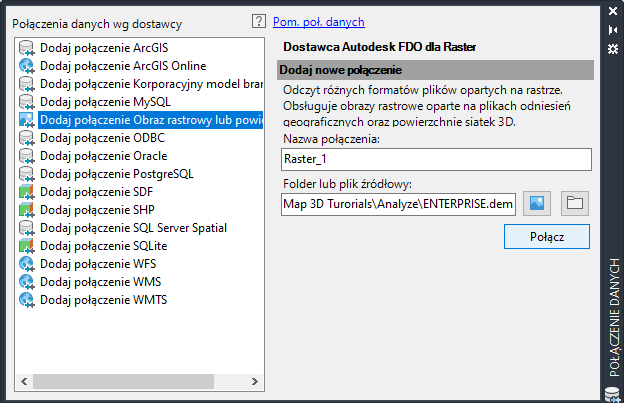Open the palette properties gear icon

pos(614,47)
